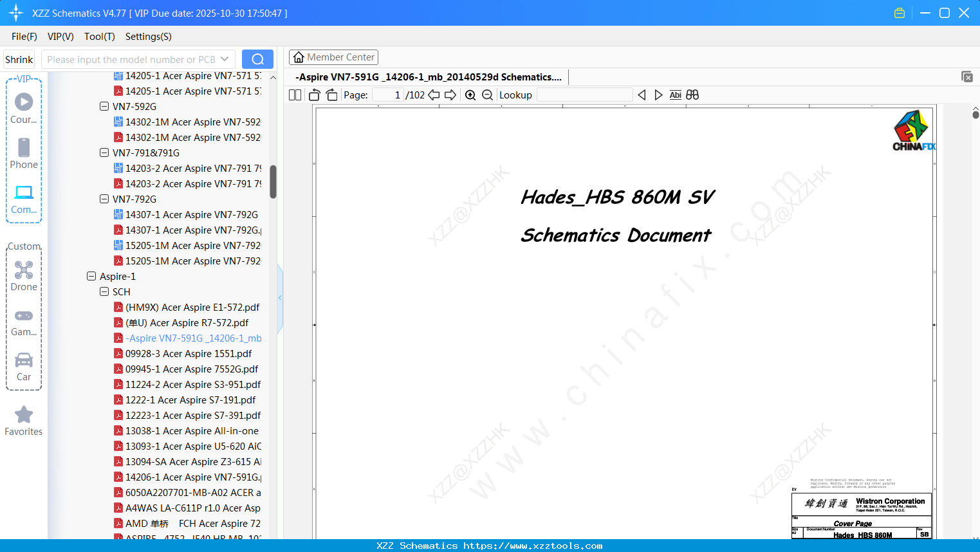This screenshot has height=552, width=980.
Task: Zoom out of the schematic
Action: 487,95
